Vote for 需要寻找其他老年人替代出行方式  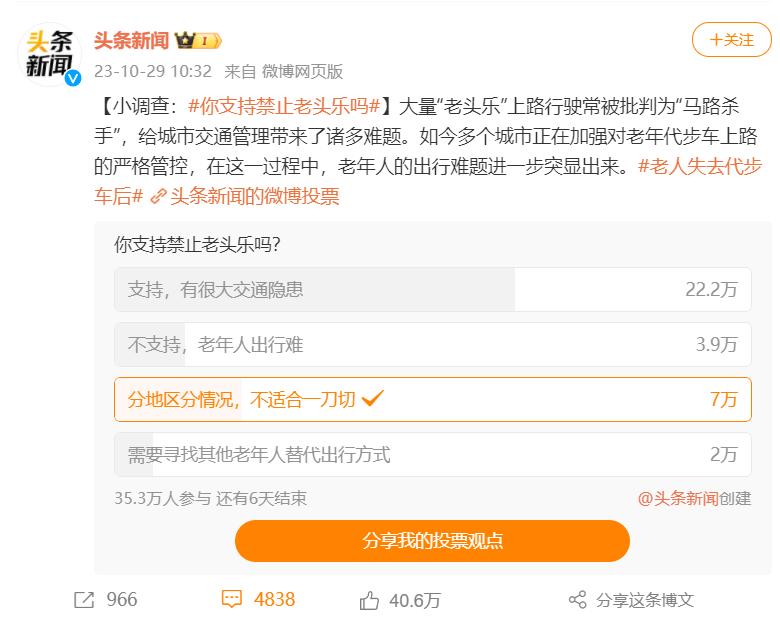432,454
